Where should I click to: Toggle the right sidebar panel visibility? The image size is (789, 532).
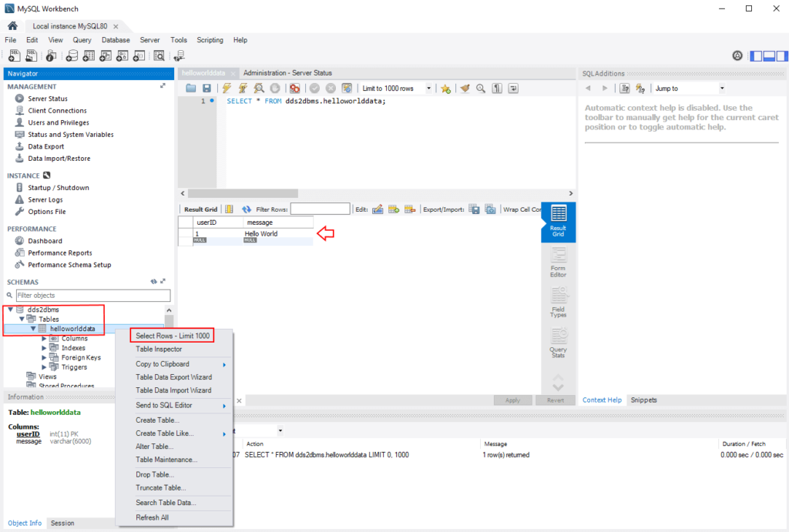coord(782,55)
